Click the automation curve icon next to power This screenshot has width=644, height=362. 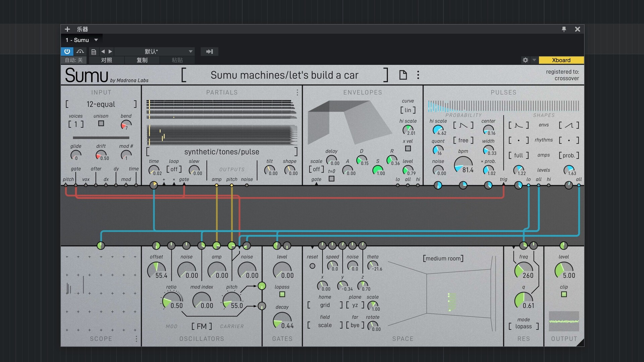click(x=80, y=51)
